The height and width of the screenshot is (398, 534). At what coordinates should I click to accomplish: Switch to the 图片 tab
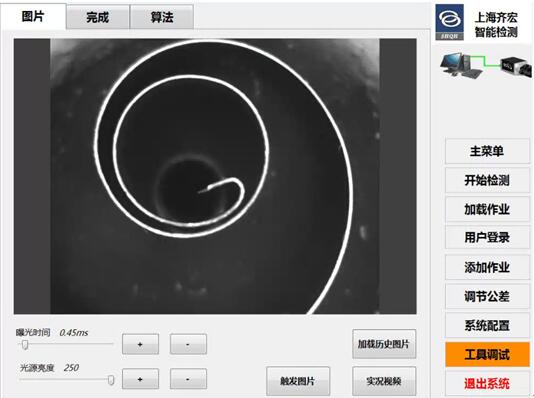click(x=33, y=16)
